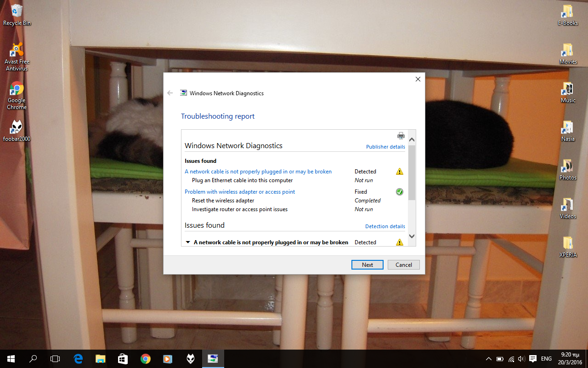This screenshot has width=588, height=368.
Task: Click the Cancel button
Action: click(404, 264)
